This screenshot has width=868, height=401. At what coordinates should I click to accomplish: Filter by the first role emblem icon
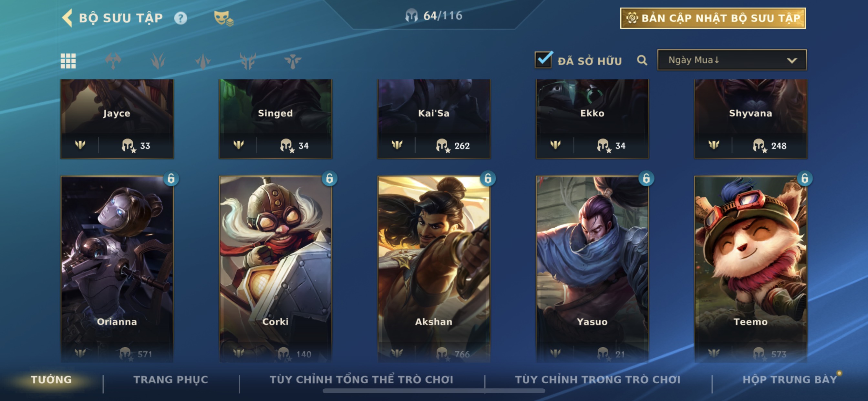tap(113, 61)
